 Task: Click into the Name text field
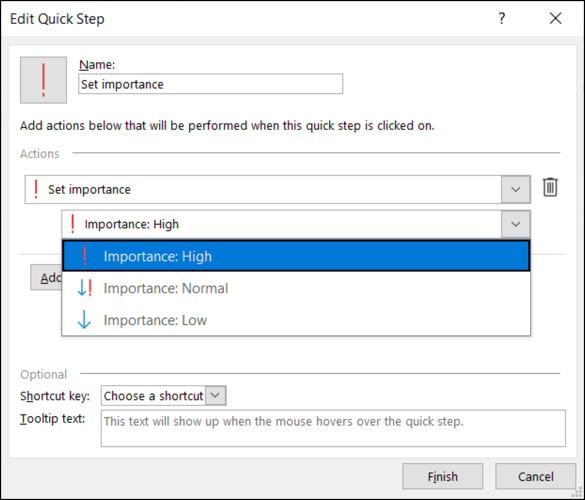coord(210,84)
